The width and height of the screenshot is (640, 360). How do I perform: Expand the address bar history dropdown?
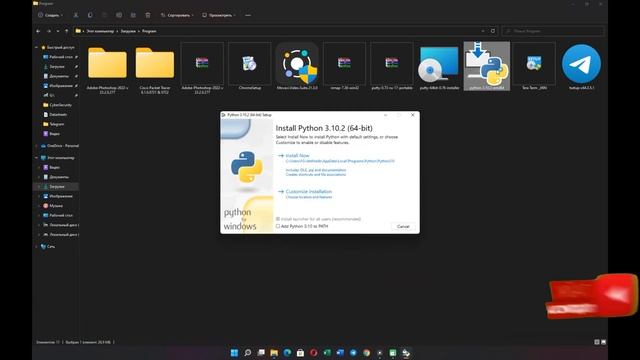pyautogui.click(x=483, y=31)
